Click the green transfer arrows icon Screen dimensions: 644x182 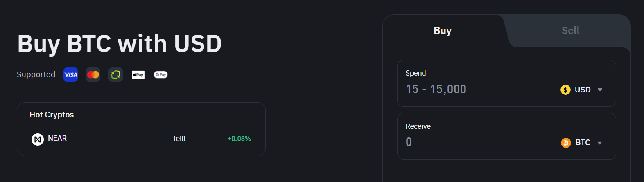click(115, 75)
